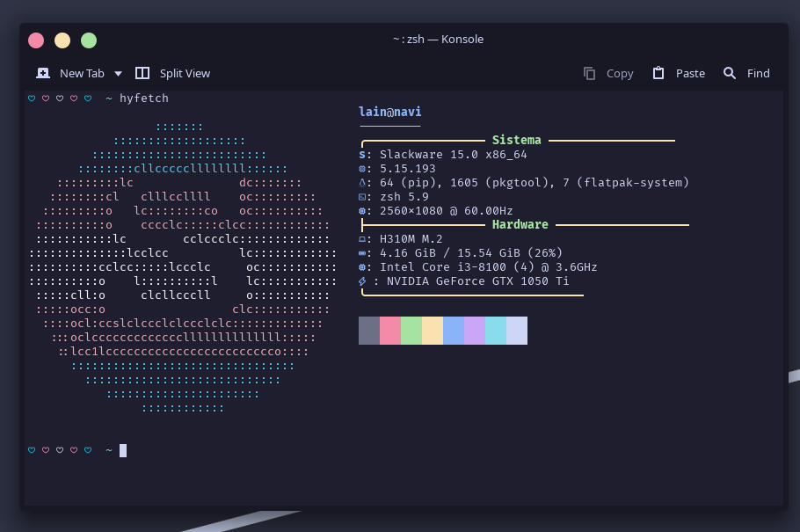The image size is (800, 532).
Task: Click the Konsole window title text
Action: click(438, 39)
